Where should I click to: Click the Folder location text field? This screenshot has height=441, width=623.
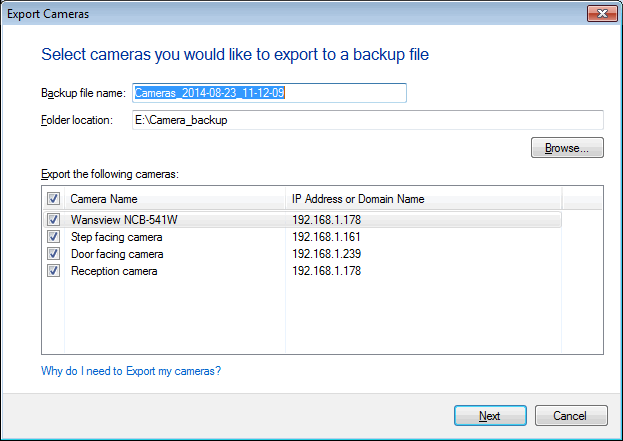point(367,121)
